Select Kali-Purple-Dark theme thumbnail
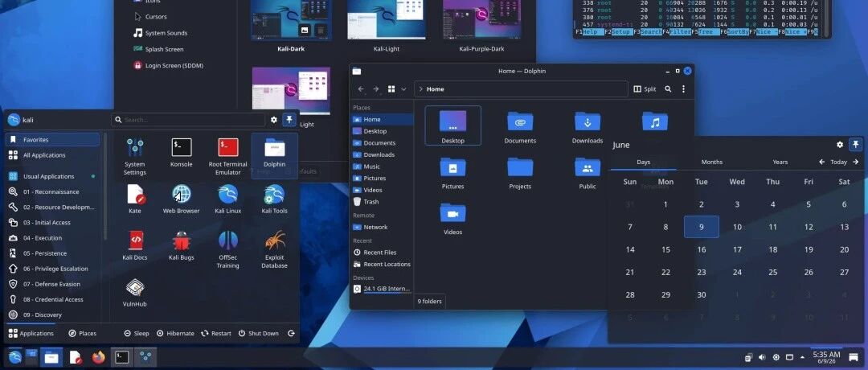This screenshot has width=868, height=370. (481, 20)
